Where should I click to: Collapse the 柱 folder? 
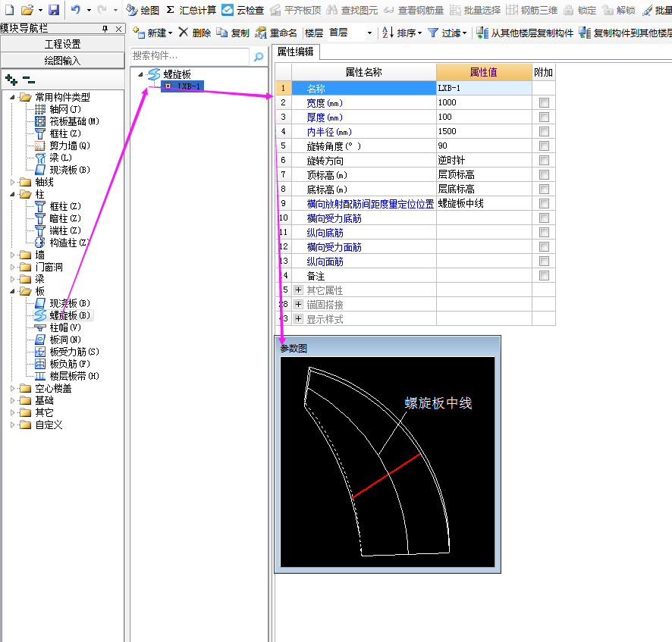coord(12,194)
